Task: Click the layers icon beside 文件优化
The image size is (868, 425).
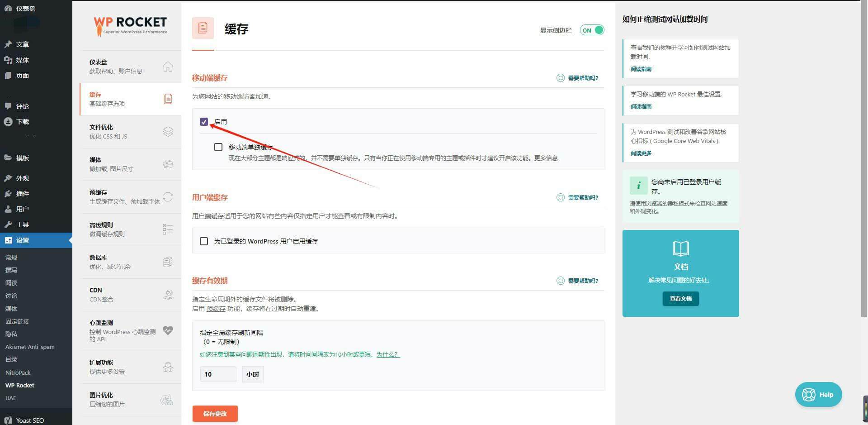Action: point(168,132)
